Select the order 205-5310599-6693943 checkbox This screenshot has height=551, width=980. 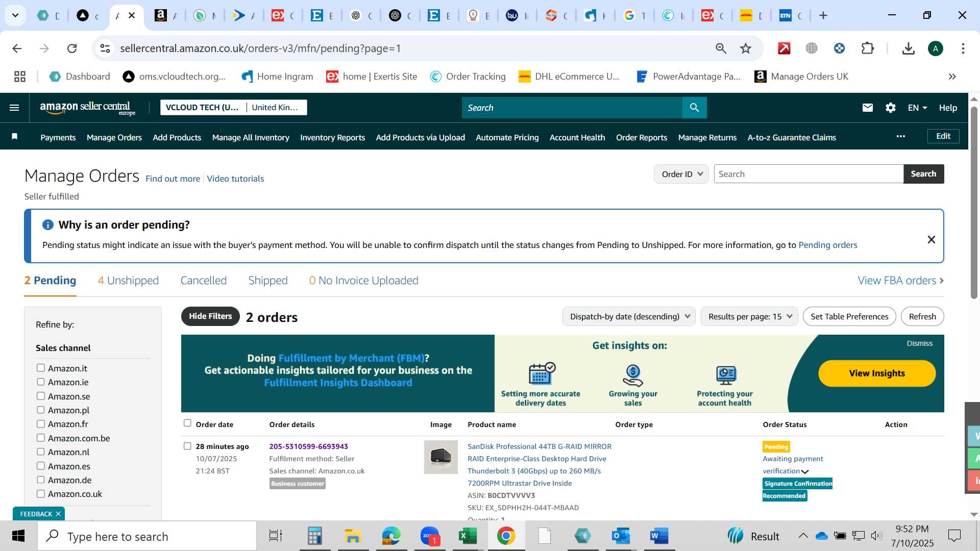[187, 446]
